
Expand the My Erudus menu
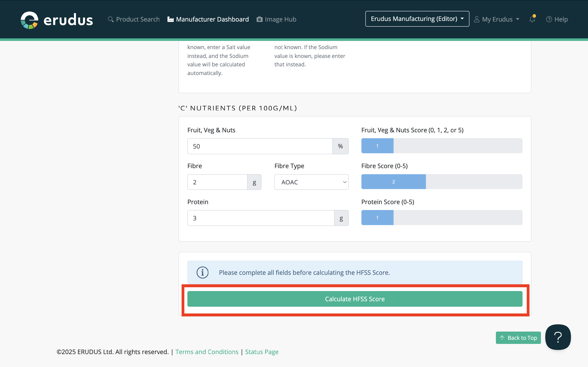pyautogui.click(x=497, y=19)
